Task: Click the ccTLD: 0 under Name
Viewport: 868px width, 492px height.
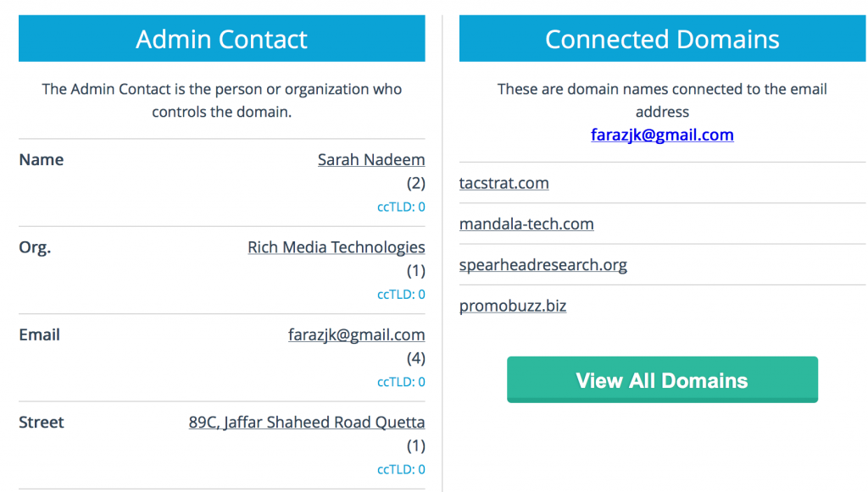Action: [401, 207]
